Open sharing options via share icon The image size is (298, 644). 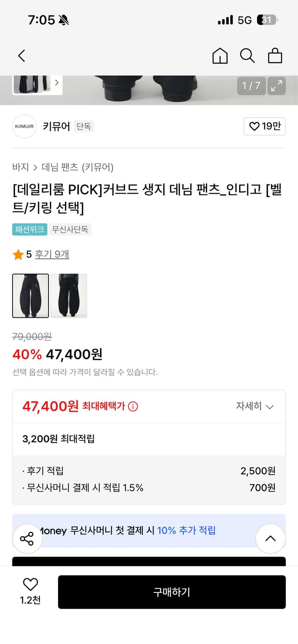pyautogui.click(x=27, y=538)
